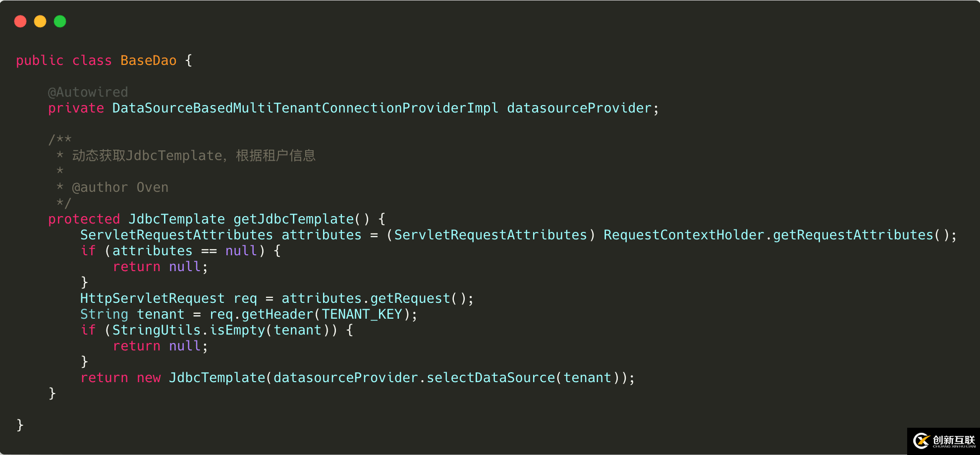980x455 pixels.
Task: Click the selectDataSource method call
Action: click(x=490, y=378)
